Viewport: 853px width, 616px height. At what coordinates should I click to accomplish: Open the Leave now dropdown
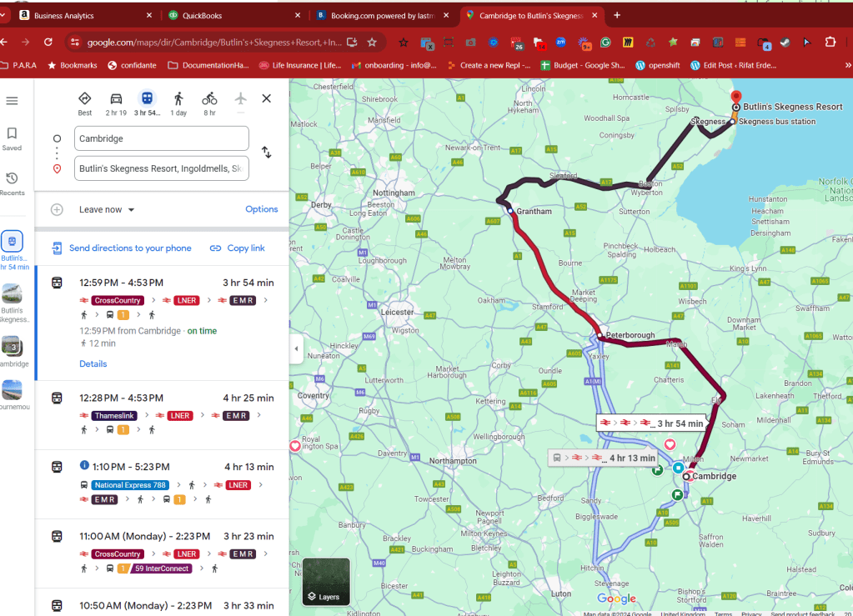tap(107, 210)
